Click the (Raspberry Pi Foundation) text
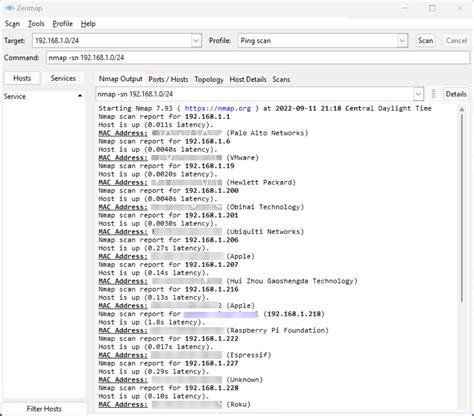474x416 pixels. [277, 330]
